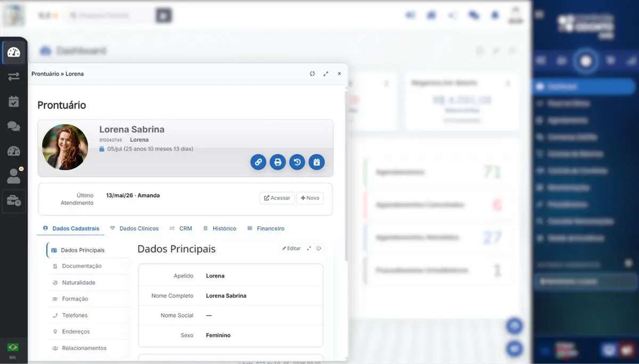Refresh the Prontuário panel with reload icon
Image resolution: width=639 pixels, height=364 pixels.
point(312,74)
